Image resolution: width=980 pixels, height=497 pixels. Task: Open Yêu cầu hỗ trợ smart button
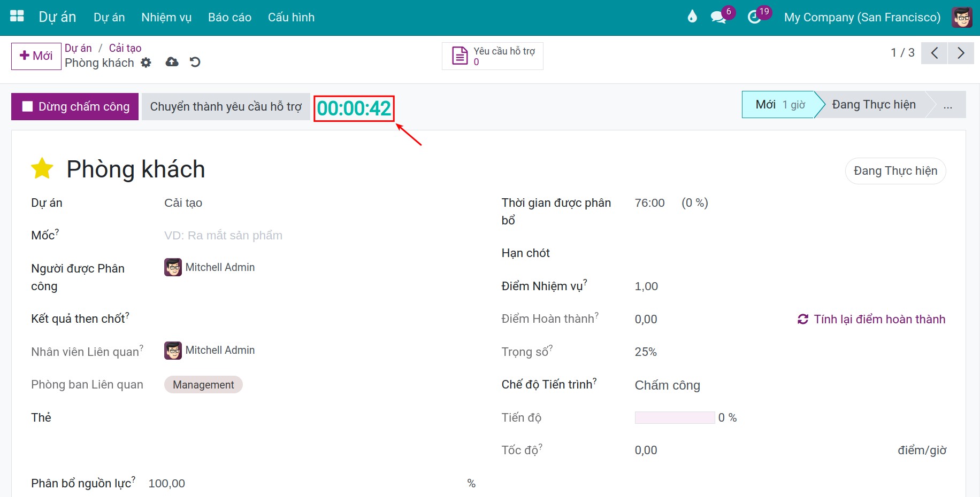(x=493, y=56)
